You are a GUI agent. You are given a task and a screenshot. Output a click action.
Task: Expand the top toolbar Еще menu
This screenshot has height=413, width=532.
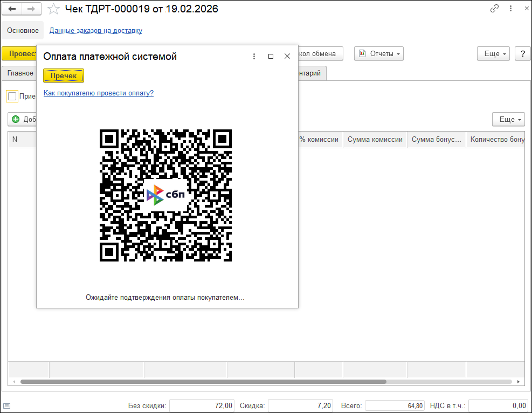coord(493,53)
